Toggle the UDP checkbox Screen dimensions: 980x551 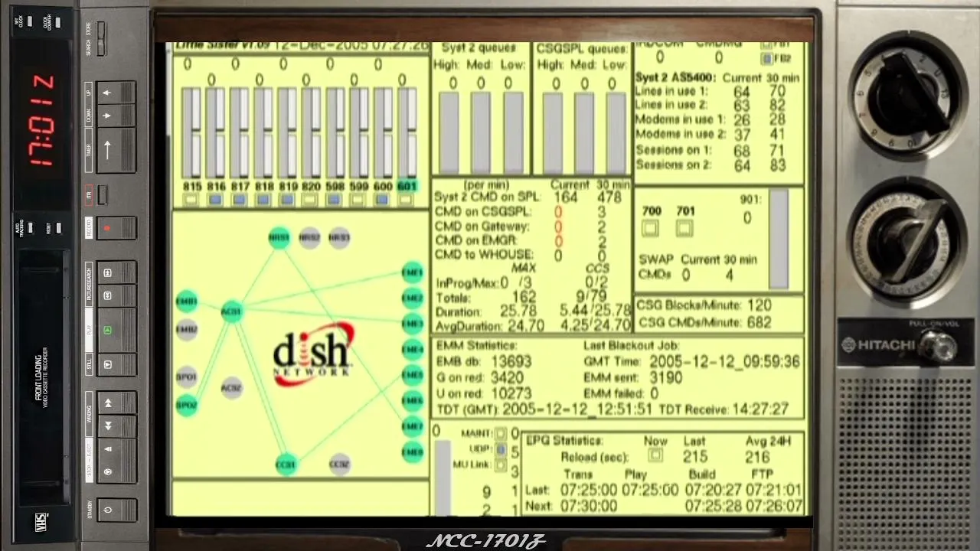(x=501, y=449)
